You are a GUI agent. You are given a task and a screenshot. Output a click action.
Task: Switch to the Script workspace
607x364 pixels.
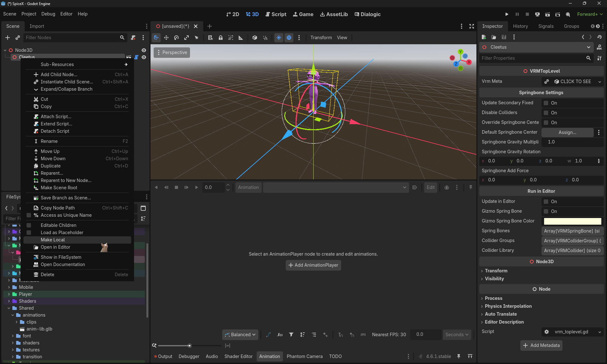pos(276,14)
